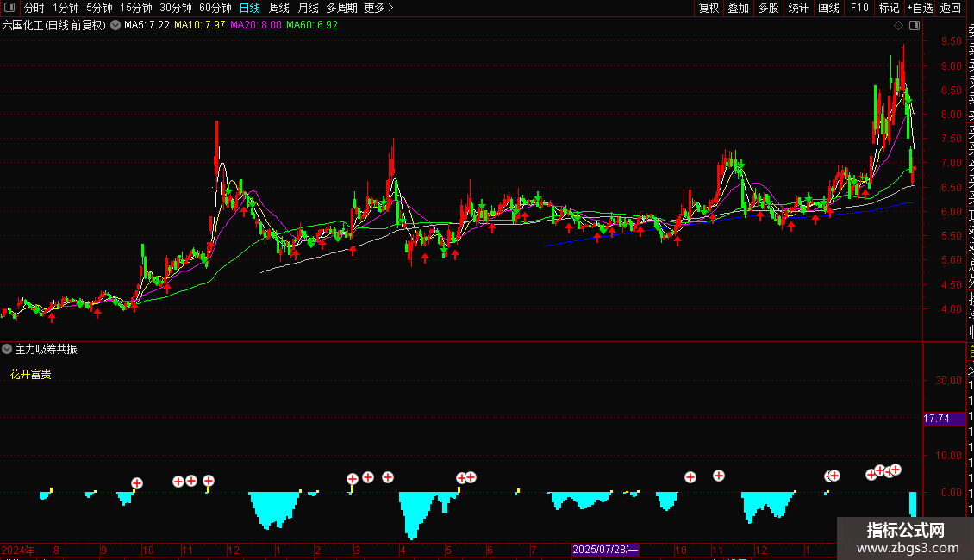Click the 花开富贵 indicator label
974x560 pixels.
pos(30,375)
